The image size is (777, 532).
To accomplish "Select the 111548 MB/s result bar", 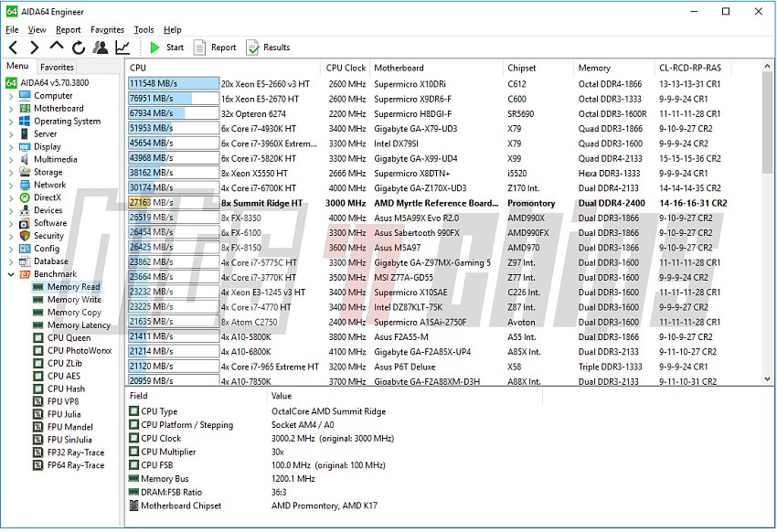I will [174, 84].
